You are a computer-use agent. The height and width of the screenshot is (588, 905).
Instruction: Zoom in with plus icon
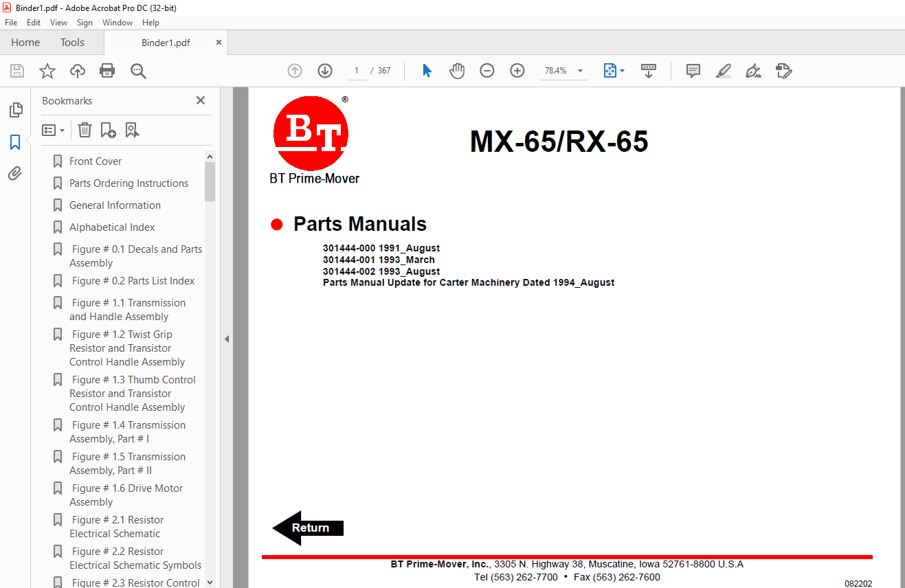click(517, 71)
